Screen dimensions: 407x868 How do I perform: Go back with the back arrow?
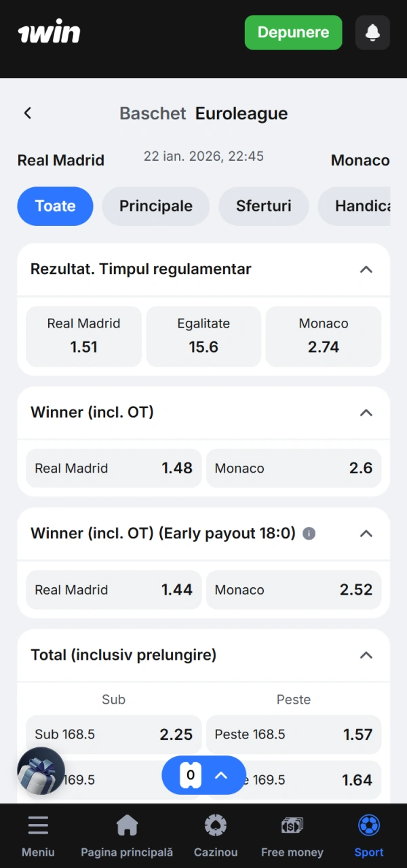pyautogui.click(x=27, y=113)
